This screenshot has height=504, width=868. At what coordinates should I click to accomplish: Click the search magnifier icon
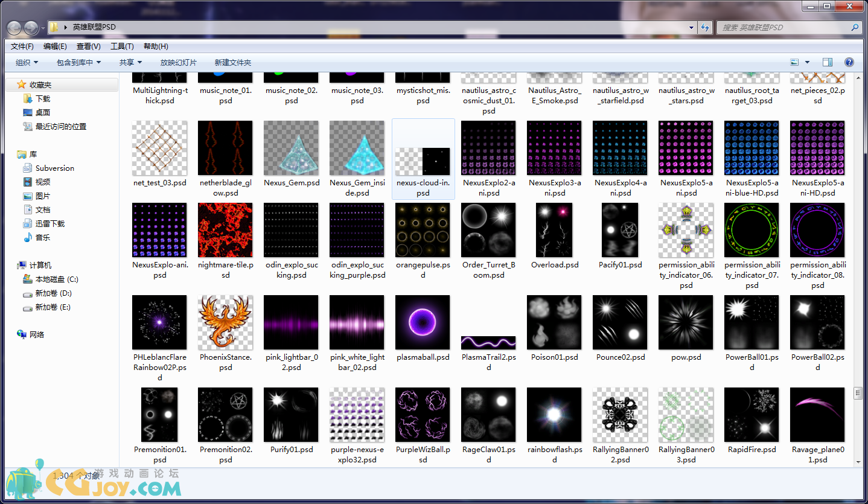coord(855,27)
